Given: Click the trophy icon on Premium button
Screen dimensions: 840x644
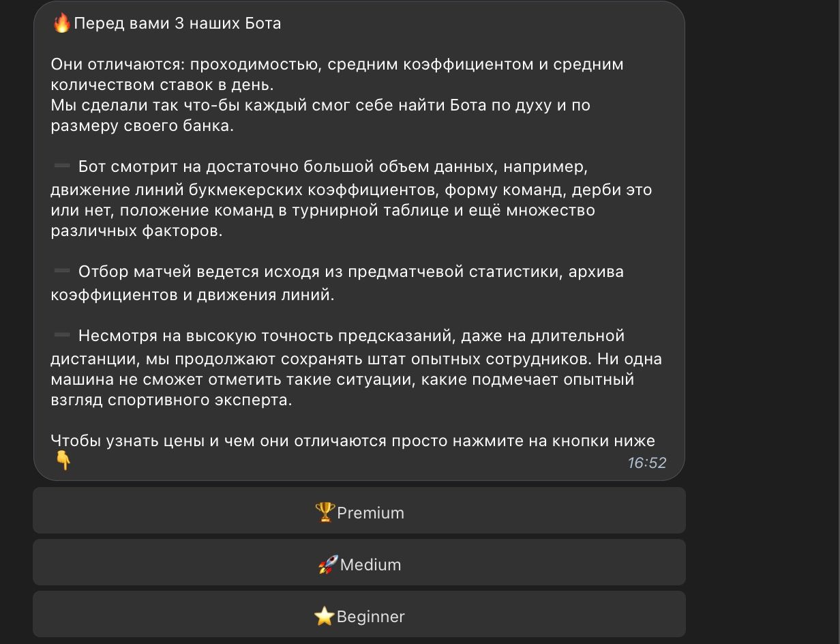Looking at the screenshot, I should [x=325, y=512].
